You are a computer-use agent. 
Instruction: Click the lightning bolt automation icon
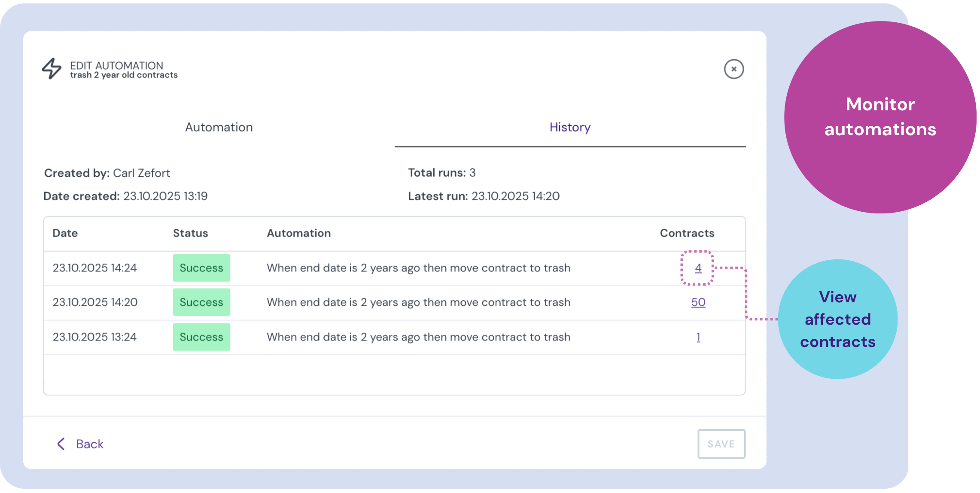[51, 69]
